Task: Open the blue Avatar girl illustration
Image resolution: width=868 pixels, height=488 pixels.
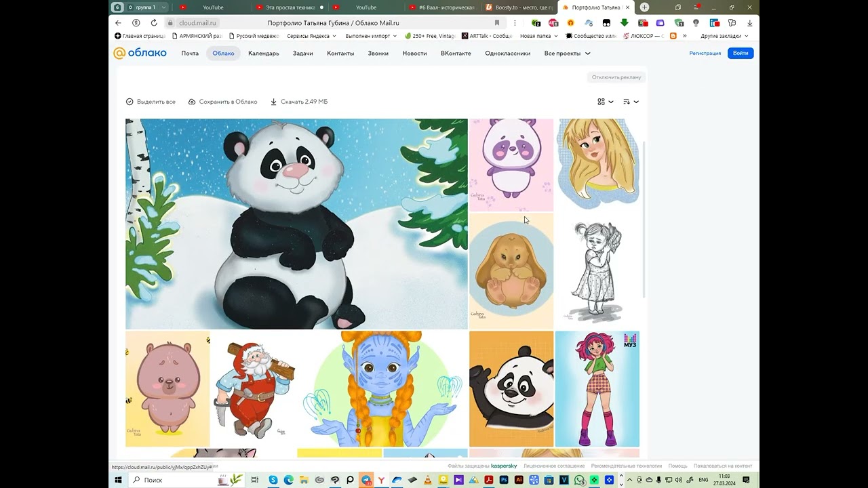Action: pyautogui.click(x=382, y=389)
